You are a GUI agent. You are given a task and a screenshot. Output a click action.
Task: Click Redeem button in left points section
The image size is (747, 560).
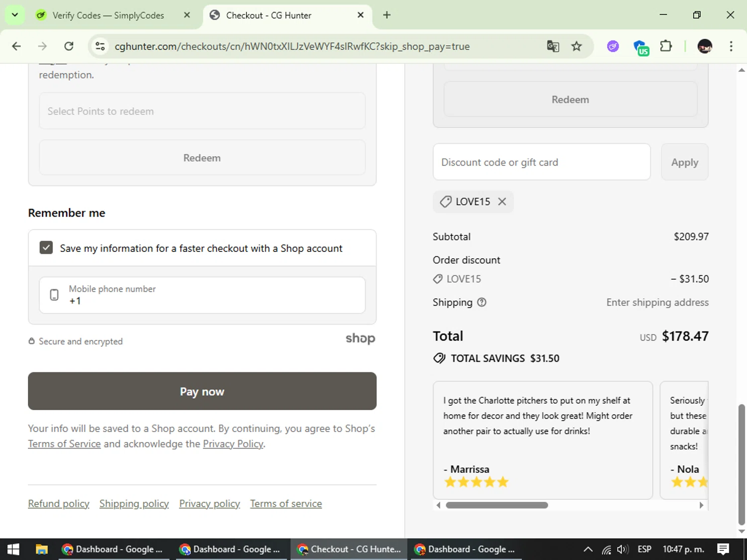click(x=202, y=158)
